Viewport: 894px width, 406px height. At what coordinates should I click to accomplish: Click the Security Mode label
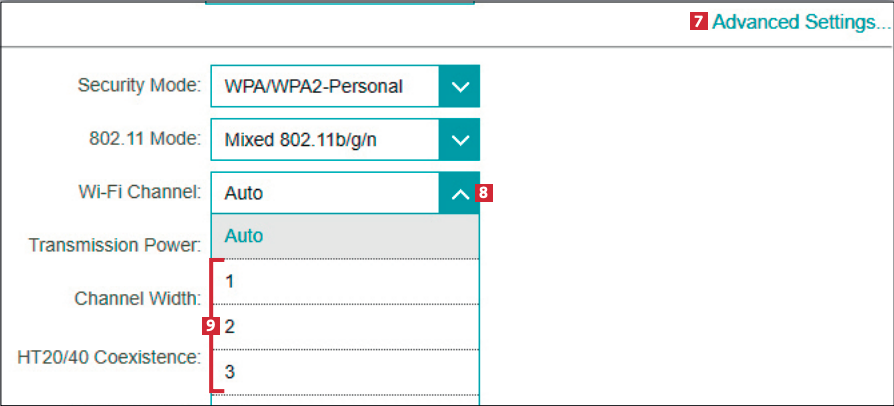tap(139, 85)
